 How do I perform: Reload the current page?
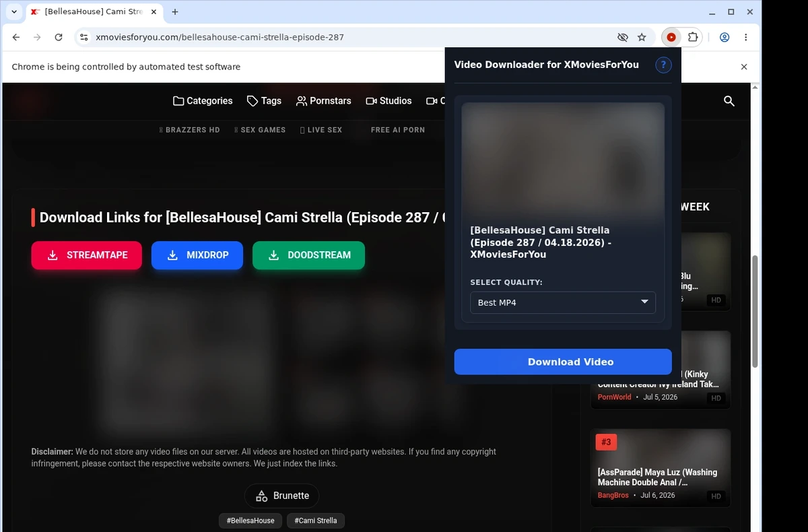pyautogui.click(x=59, y=38)
